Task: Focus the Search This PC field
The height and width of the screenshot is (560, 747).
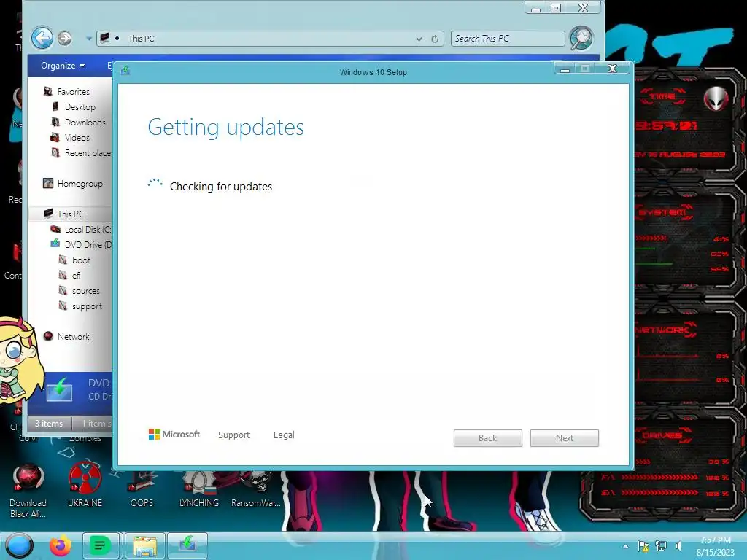Action: [508, 39]
